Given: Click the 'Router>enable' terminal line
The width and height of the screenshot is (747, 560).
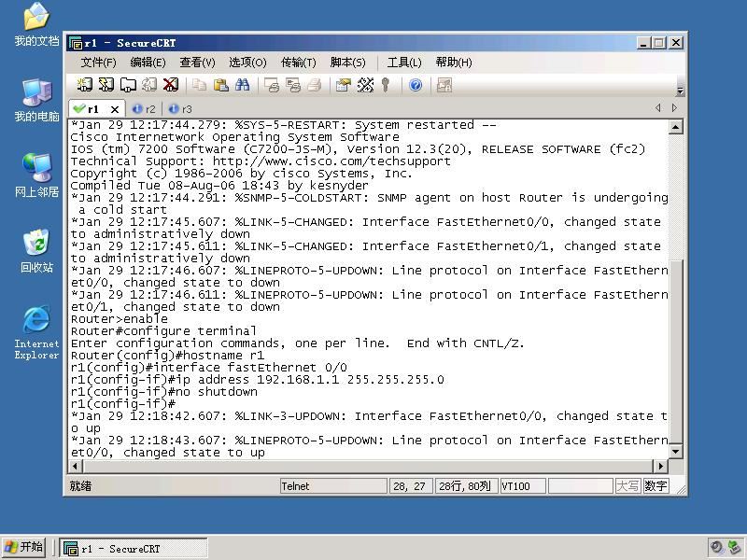Looking at the screenshot, I should (x=120, y=319).
